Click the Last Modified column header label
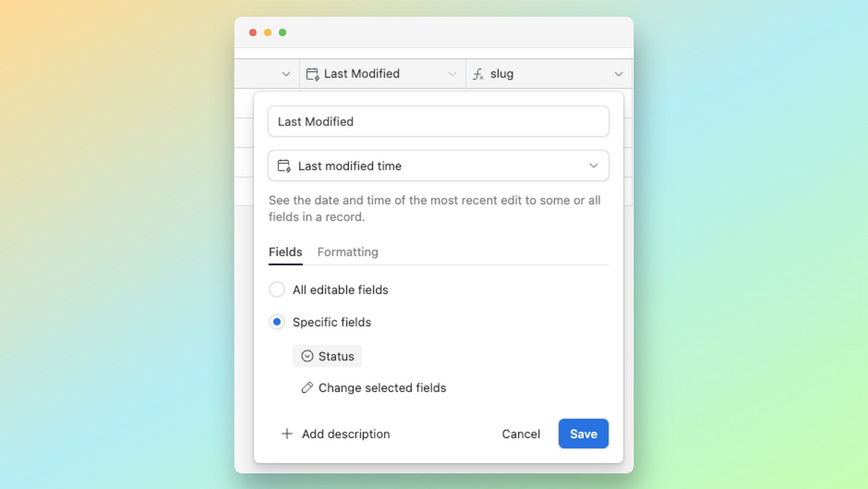 pos(362,74)
